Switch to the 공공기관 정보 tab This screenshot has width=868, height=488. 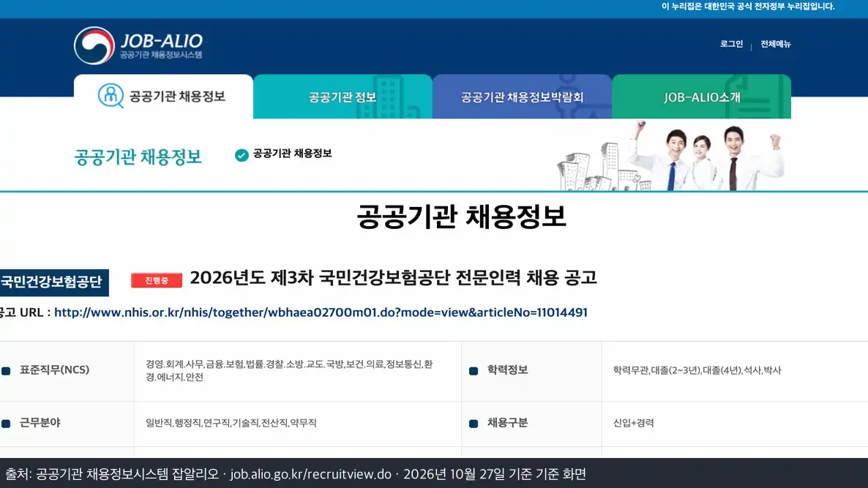[x=343, y=97]
